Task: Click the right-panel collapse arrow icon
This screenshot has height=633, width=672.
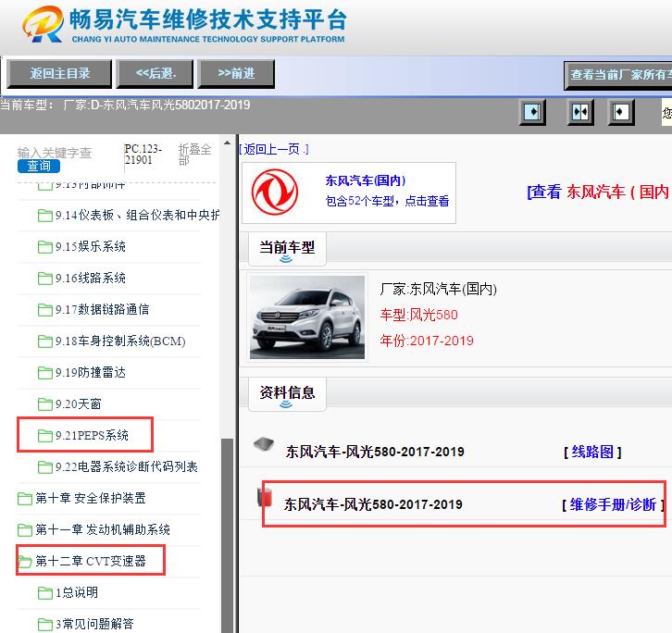Action: 621,112
